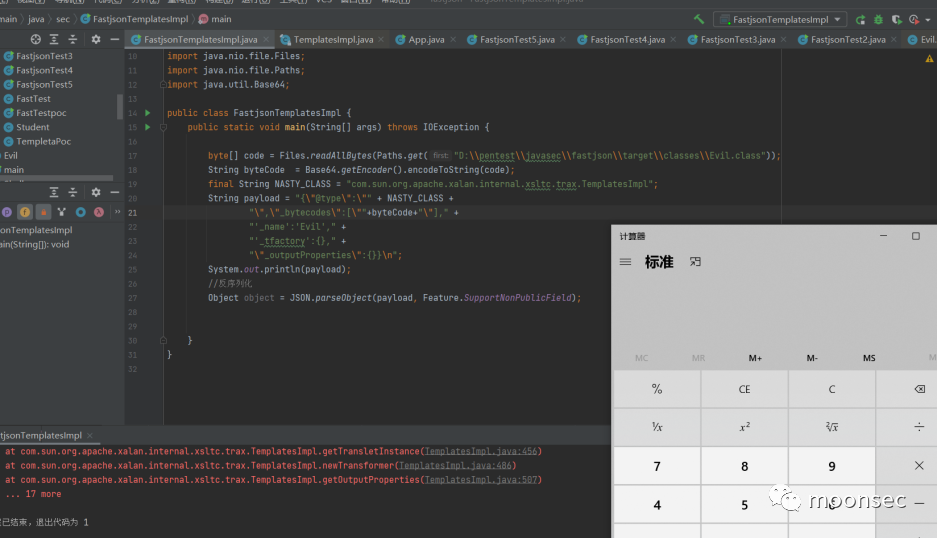This screenshot has width=937, height=538.
Task: Click the run gutter icon on line 15
Action: [148, 127]
